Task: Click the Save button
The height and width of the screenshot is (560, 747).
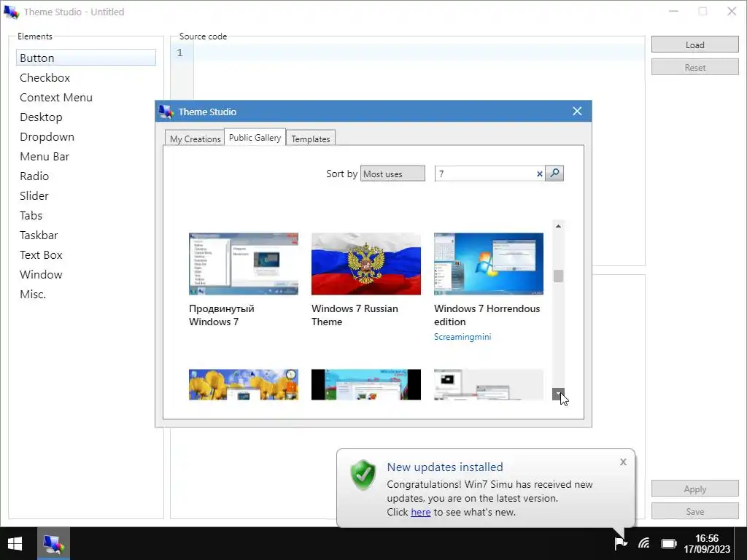Action: click(694, 511)
